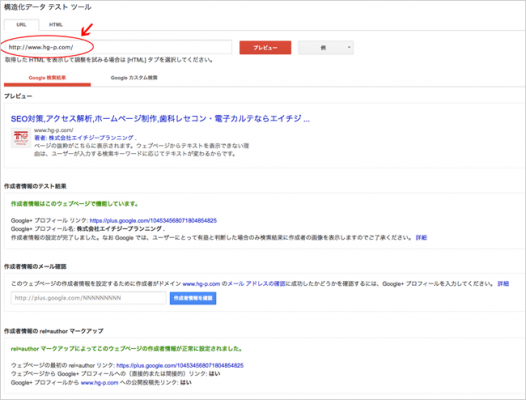Viewport: 526px width, 400px height.
Task: Click 詳細 link in mail verification section
Action: (503, 284)
